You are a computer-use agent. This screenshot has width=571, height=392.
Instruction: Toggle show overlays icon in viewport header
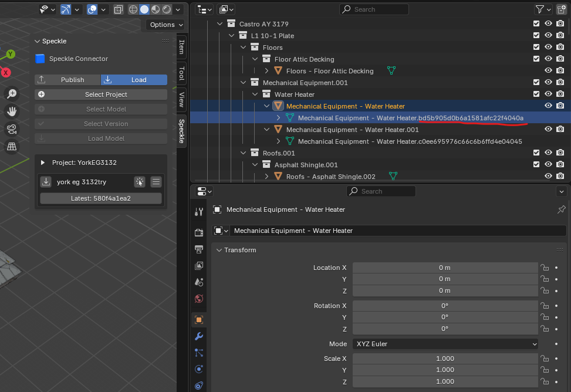(x=92, y=9)
